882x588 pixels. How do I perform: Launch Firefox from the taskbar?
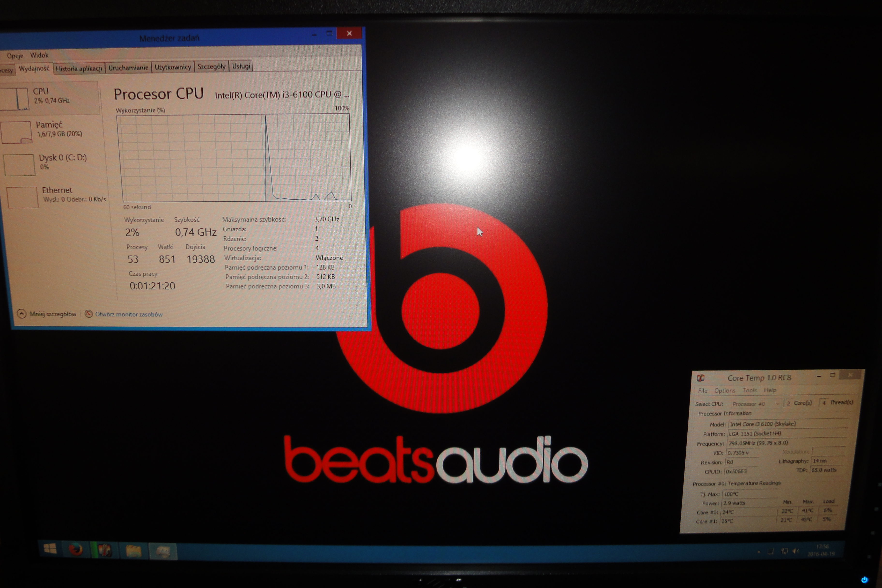(76, 550)
